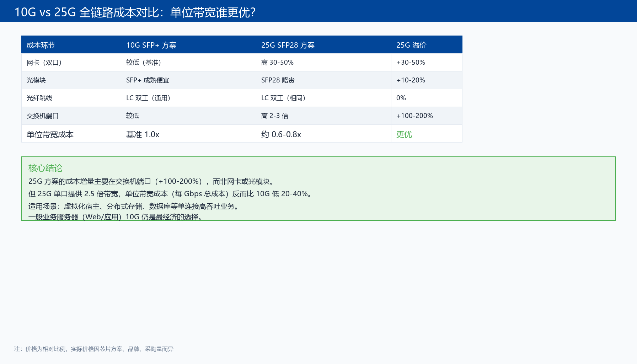Select the 25G SFP28 方案 column header

pos(323,45)
